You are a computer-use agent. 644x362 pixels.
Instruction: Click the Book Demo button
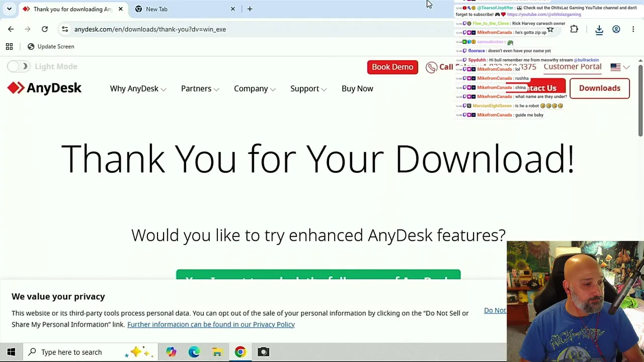(x=392, y=67)
